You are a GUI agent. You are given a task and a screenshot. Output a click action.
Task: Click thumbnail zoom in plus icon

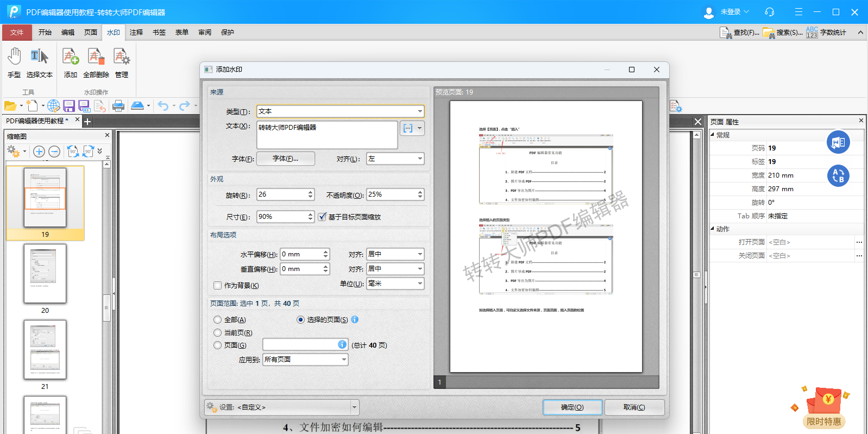[x=39, y=152]
